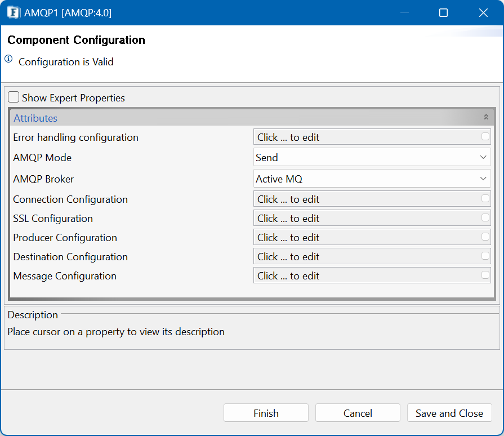Select the Error handling configuration field
Image resolution: width=504 pixels, height=436 pixels.
point(372,137)
